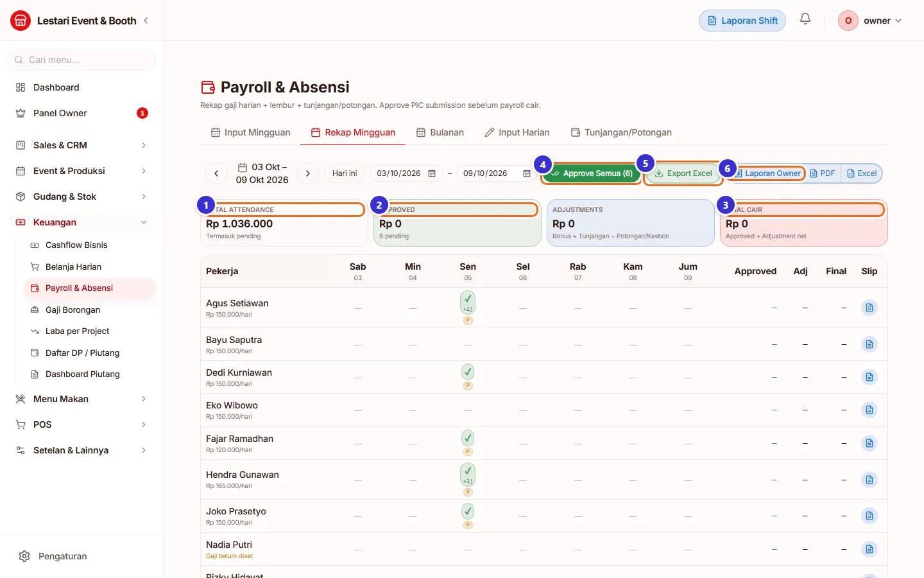Click Hendra Gunawan's Monday attendance check
The image size is (924, 578).
pos(468,475)
